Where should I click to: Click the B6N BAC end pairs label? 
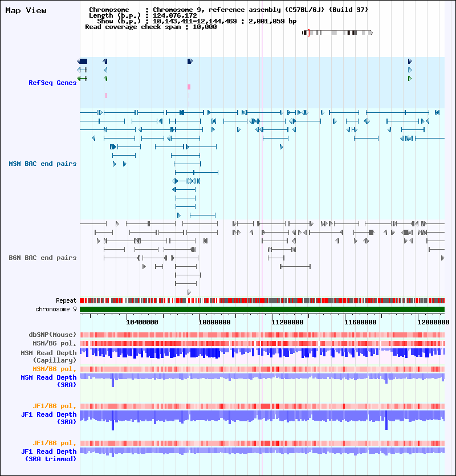pyautogui.click(x=43, y=258)
